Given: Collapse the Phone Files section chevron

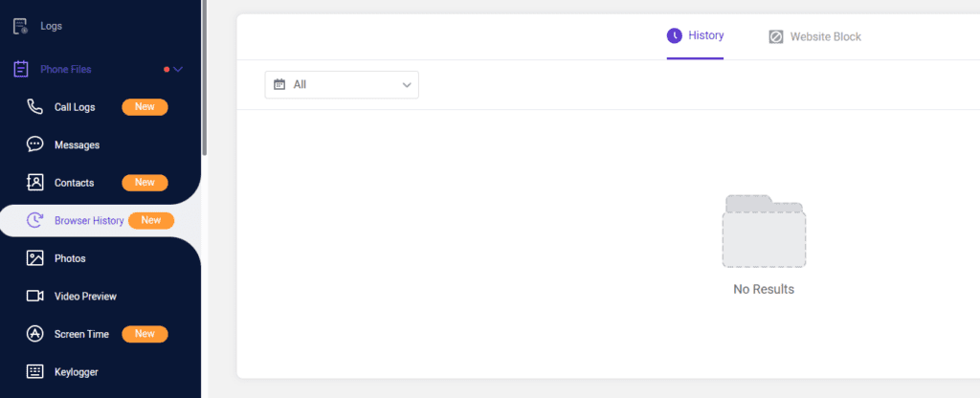Looking at the screenshot, I should point(178,69).
